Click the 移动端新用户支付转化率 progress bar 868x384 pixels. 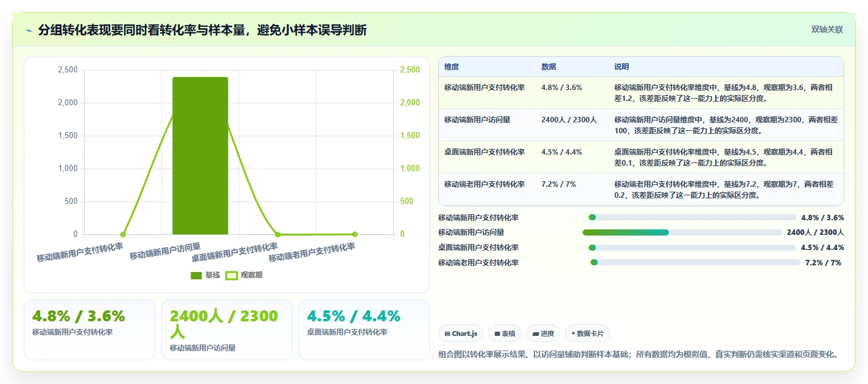coord(692,217)
